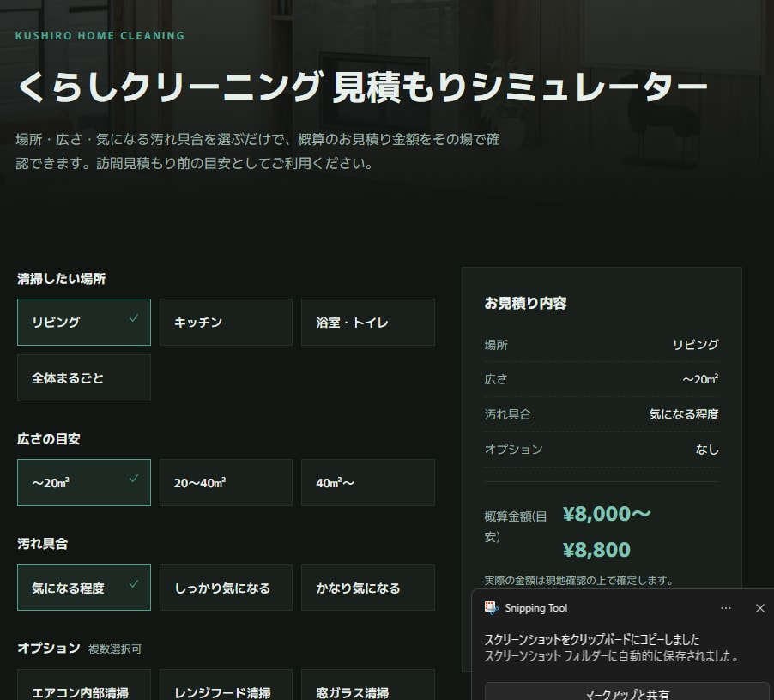
Task: Click the Snipping Tool app icon
Action: [x=491, y=608]
